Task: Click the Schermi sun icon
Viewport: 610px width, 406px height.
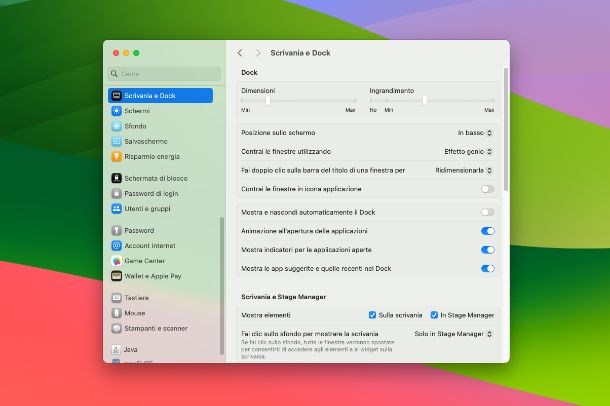Action: 116,111
